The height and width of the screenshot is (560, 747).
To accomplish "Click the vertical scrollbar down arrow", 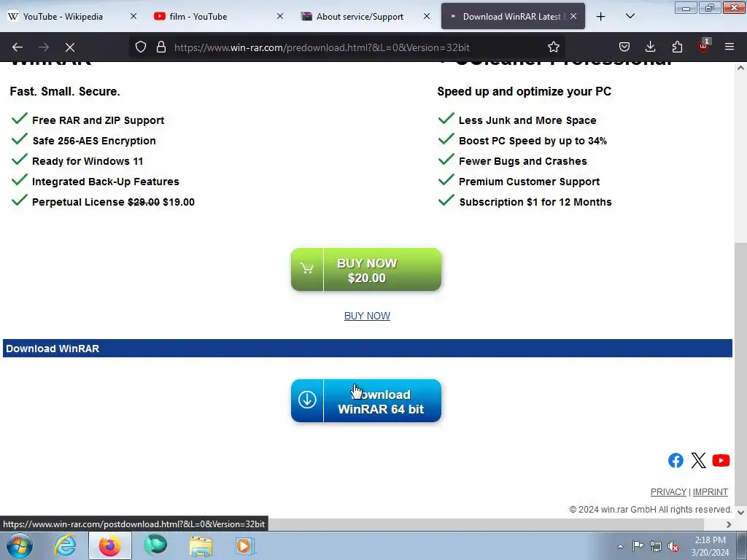I will pyautogui.click(x=740, y=513).
